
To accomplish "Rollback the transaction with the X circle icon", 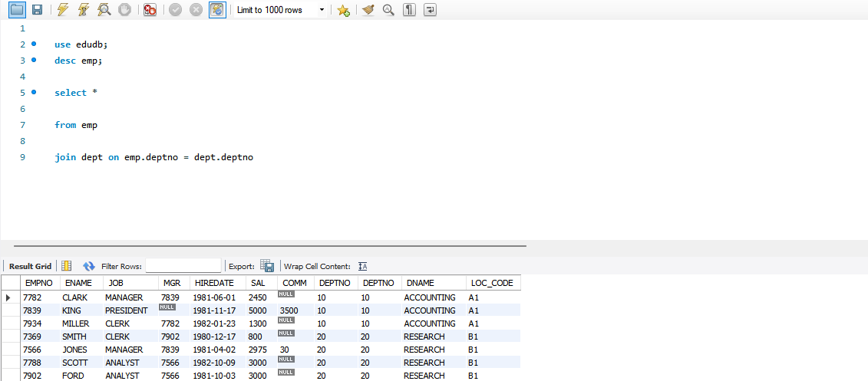I will [196, 9].
